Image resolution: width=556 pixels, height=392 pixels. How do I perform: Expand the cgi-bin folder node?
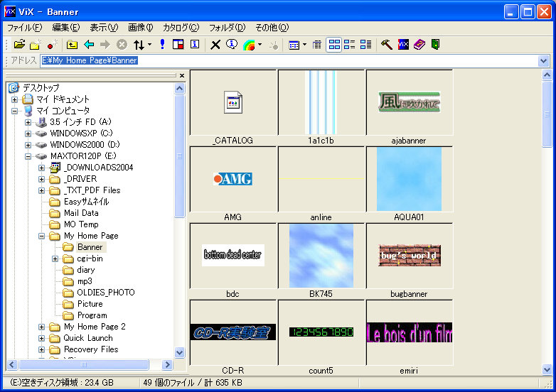pyautogui.click(x=55, y=258)
